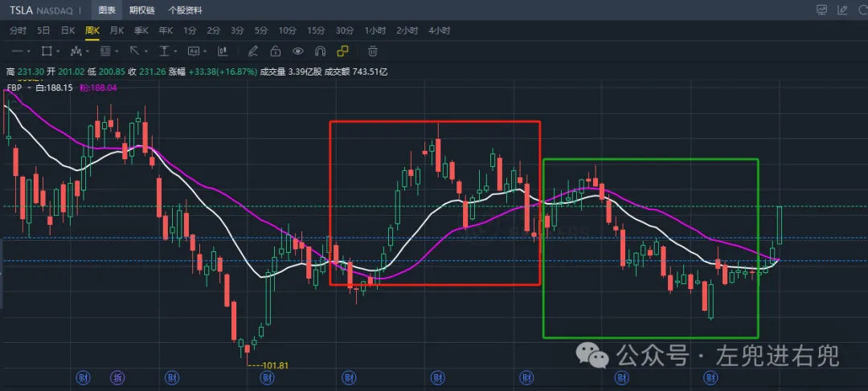Image resolution: width=868 pixels, height=391 pixels.
Task: Click the 粉:188.04 indicator value
Action: pyautogui.click(x=98, y=88)
